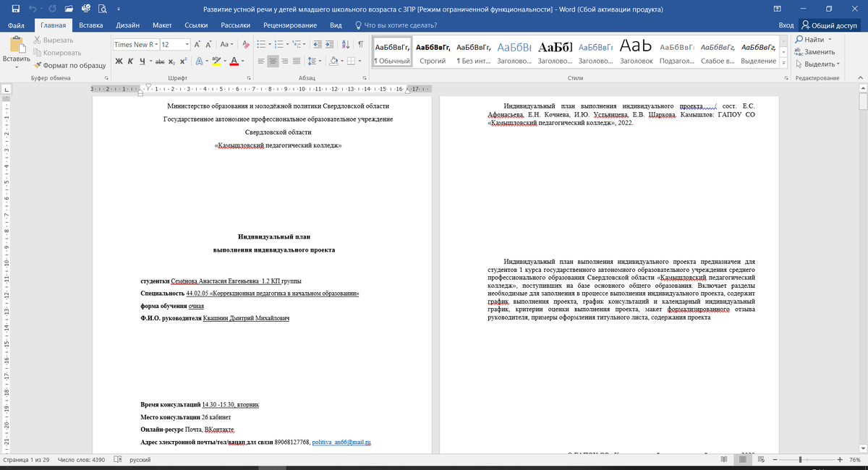Screen dimensions: 868x470
Task: Align text to the left
Action: pos(263,61)
